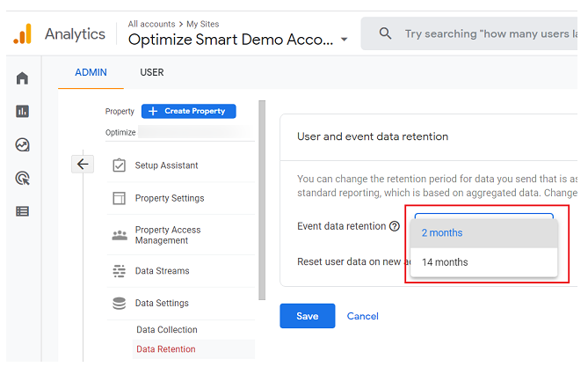Image resolution: width=588 pixels, height=367 pixels.
Task: Click the search magnifier icon
Action: coord(385,33)
